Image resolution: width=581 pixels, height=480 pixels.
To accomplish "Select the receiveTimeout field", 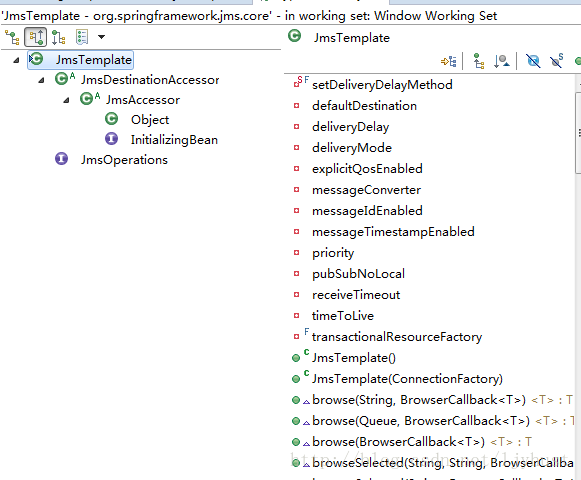I will [356, 295].
